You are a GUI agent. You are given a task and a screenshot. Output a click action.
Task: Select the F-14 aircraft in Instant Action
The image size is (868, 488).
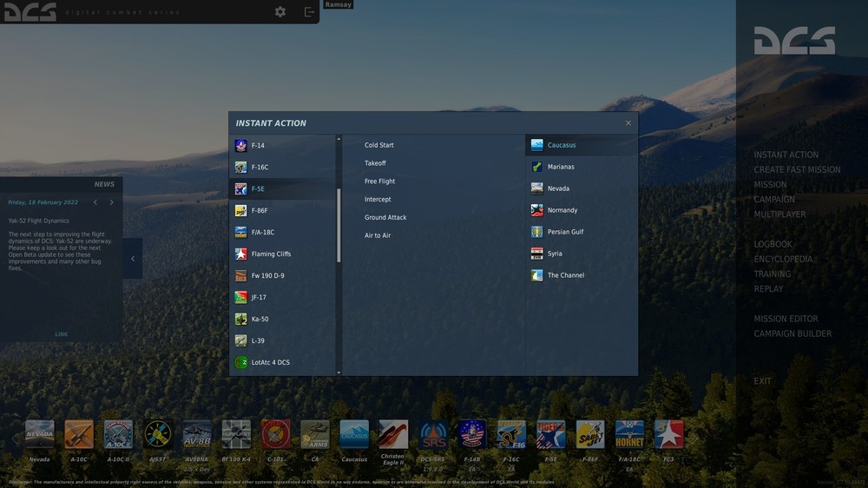pos(282,145)
